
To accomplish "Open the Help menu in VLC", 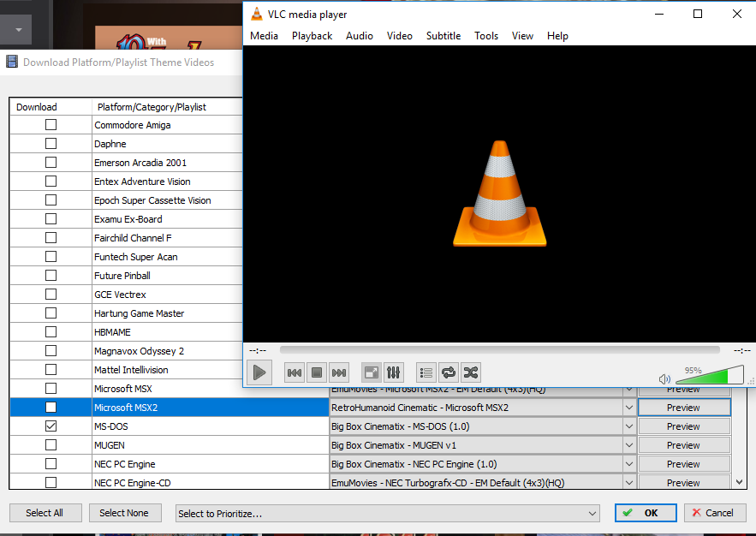I will click(557, 36).
